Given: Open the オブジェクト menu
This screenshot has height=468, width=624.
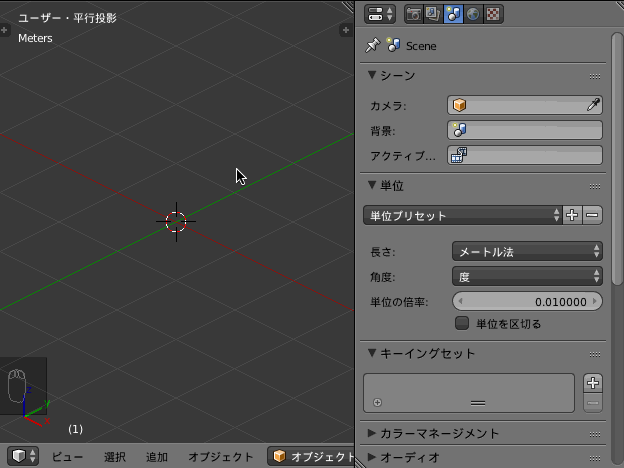Looking at the screenshot, I should click(220, 456).
